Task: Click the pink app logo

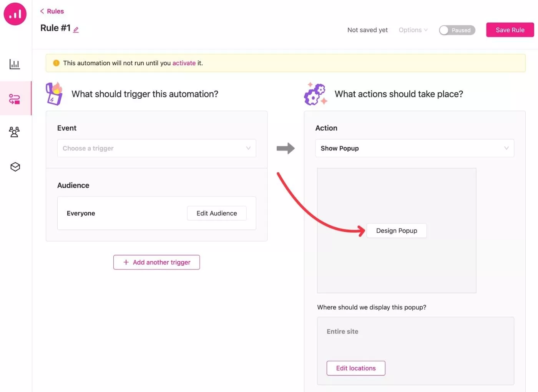Action: (15, 14)
